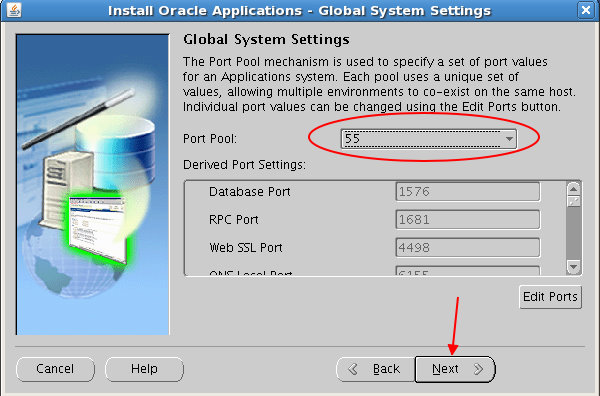The image size is (600, 396).
Task: Click the Database Port field 1576
Action: [x=468, y=191]
